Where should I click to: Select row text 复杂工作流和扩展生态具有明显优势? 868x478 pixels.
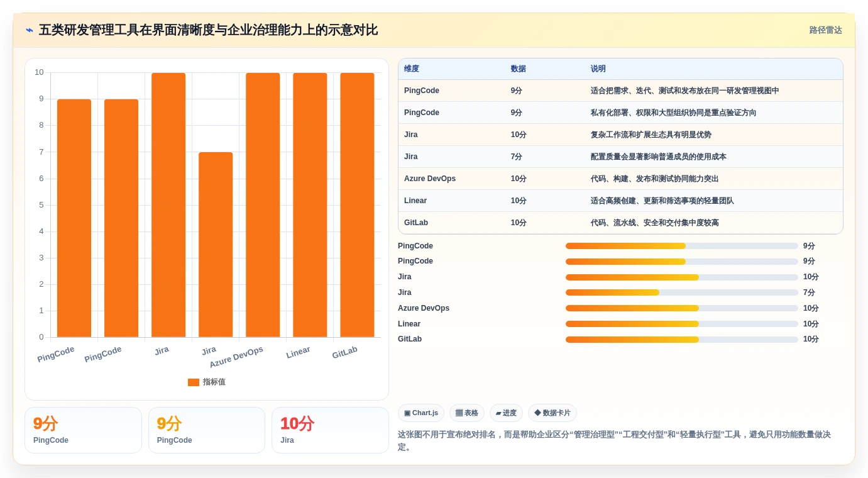[651, 135]
